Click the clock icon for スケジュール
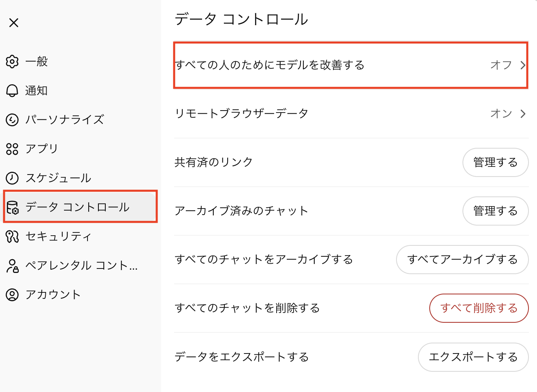Screen dimensions: 537x392 coord(12,178)
